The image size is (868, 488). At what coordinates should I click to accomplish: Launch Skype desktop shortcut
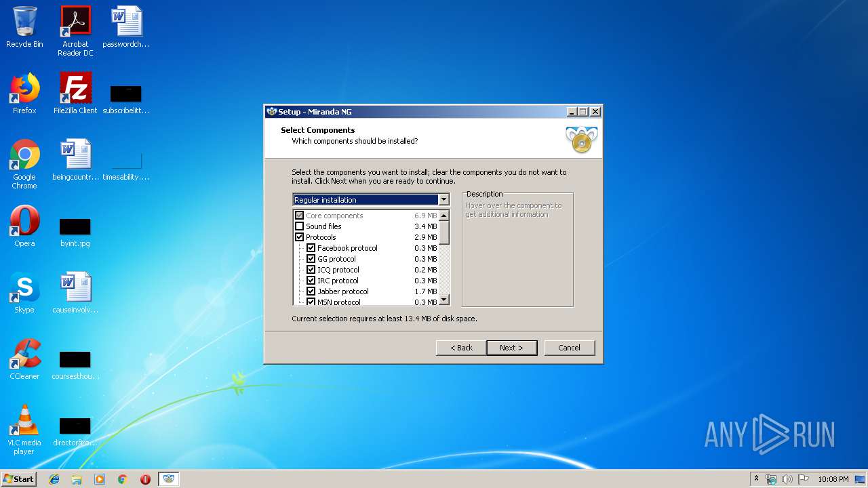coord(24,293)
